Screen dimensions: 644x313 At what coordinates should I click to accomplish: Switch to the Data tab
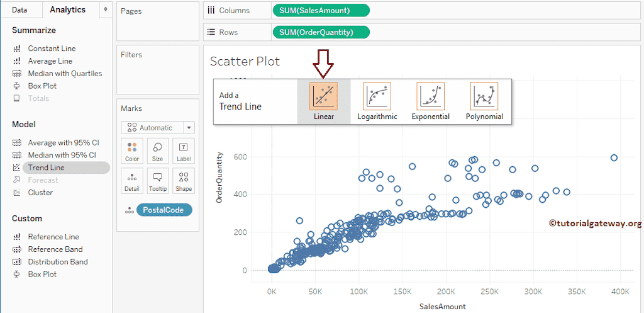point(19,9)
